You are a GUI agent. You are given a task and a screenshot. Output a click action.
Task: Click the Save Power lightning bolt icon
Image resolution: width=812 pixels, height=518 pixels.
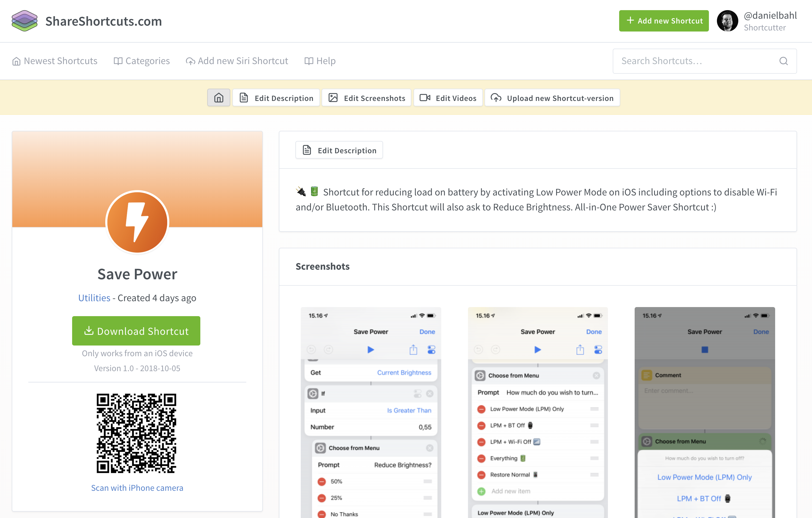137,222
